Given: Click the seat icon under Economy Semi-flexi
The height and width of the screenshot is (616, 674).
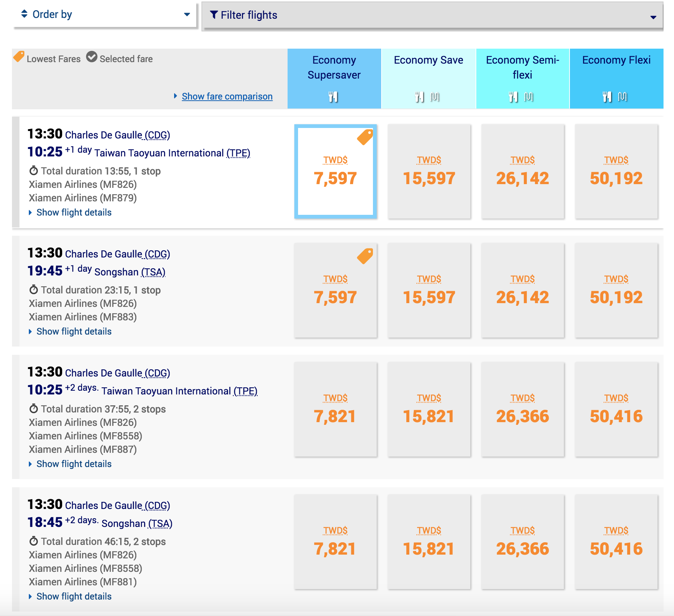Looking at the screenshot, I should 529,97.
